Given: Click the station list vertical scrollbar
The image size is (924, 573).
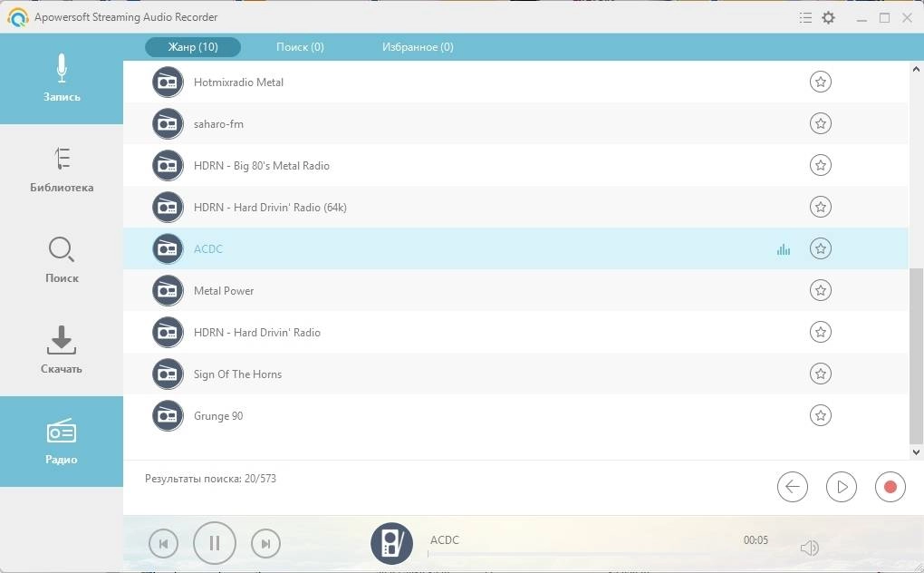Looking at the screenshot, I should pyautogui.click(x=916, y=356).
